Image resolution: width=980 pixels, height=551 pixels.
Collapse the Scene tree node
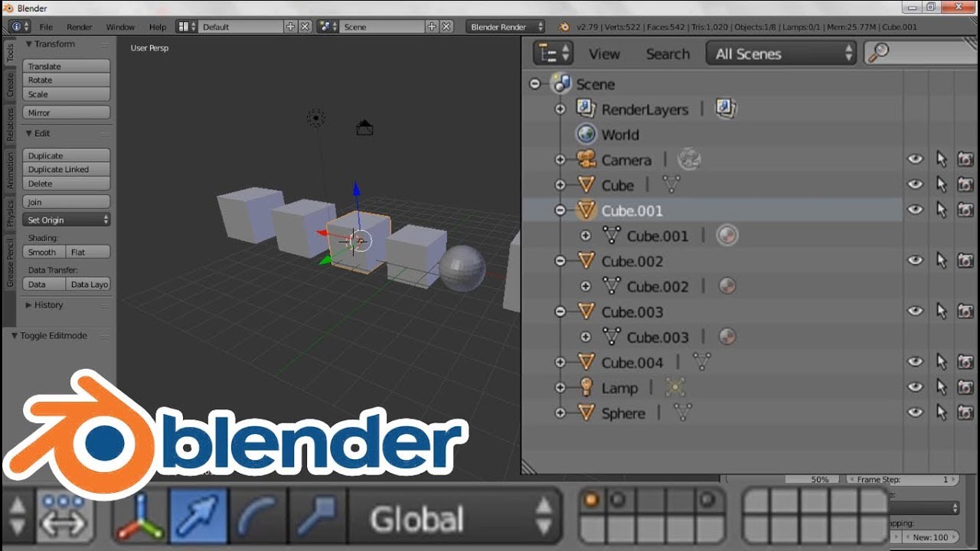pyautogui.click(x=535, y=84)
